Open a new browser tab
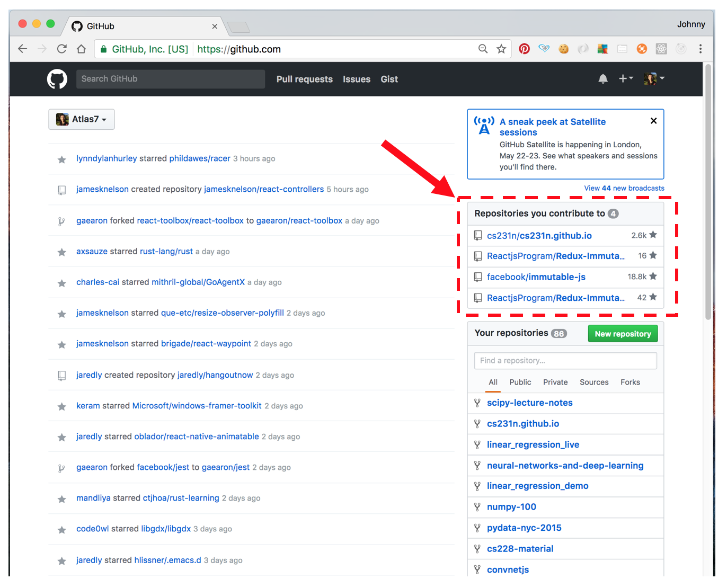 (x=238, y=26)
